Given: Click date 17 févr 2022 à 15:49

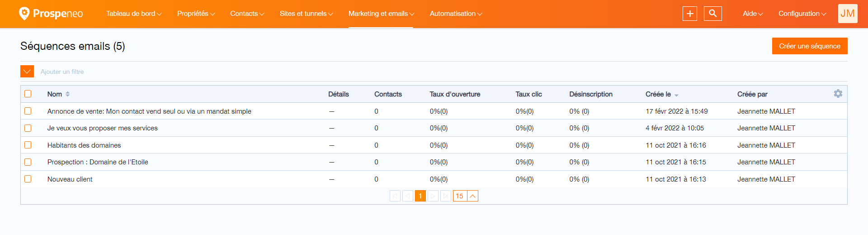Looking at the screenshot, I should coord(677,111).
